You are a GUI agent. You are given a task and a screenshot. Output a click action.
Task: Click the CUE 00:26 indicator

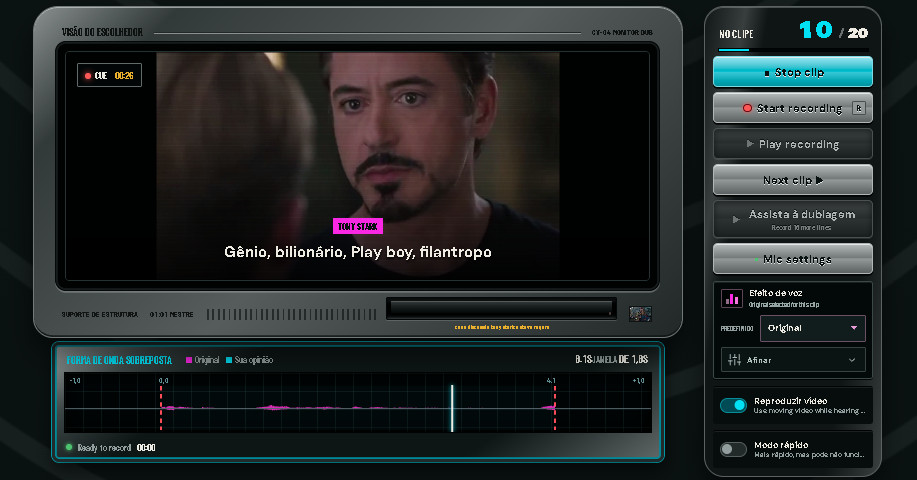[x=109, y=75]
